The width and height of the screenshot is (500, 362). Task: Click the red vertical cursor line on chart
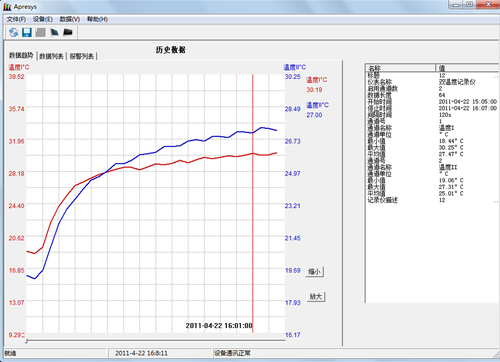coord(253,203)
